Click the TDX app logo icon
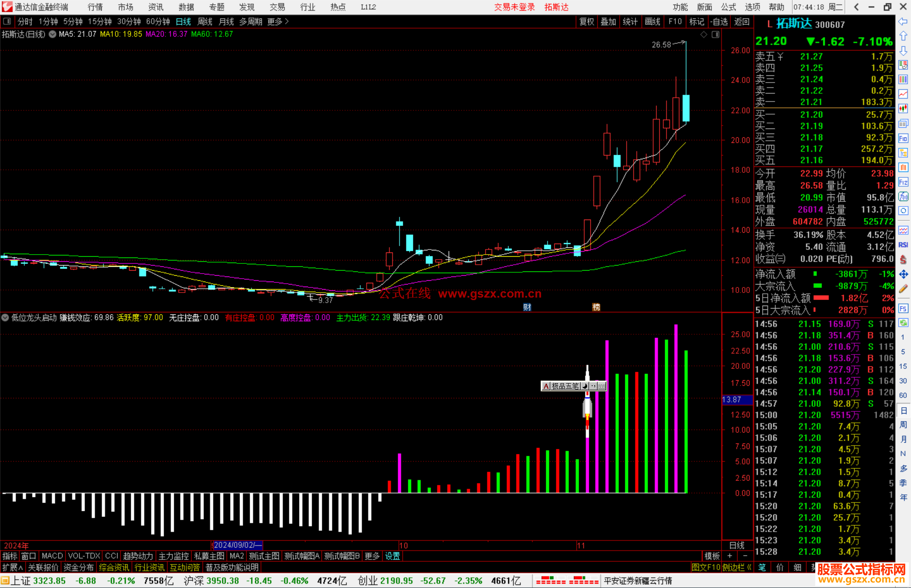This screenshot has width=911, height=588. 7,7
